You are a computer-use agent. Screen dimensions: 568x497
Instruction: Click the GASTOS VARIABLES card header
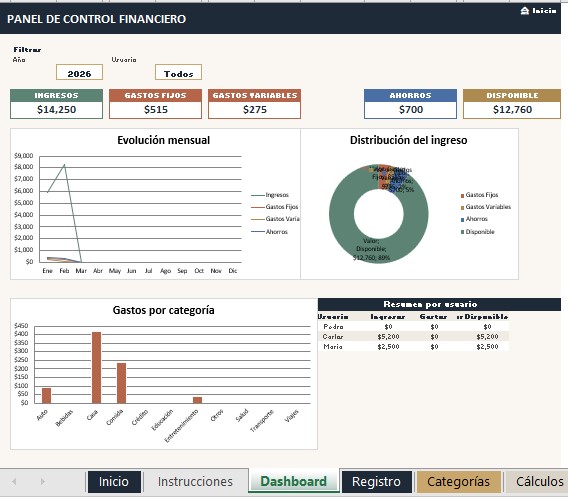coord(254,95)
